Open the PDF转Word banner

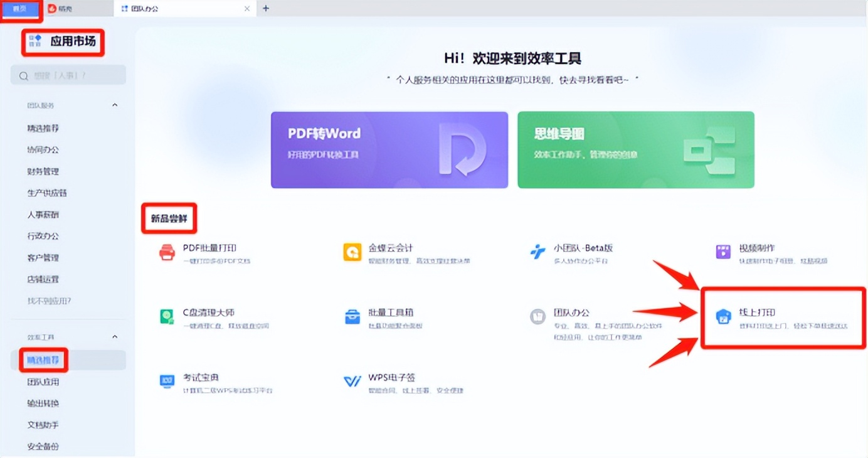point(388,149)
